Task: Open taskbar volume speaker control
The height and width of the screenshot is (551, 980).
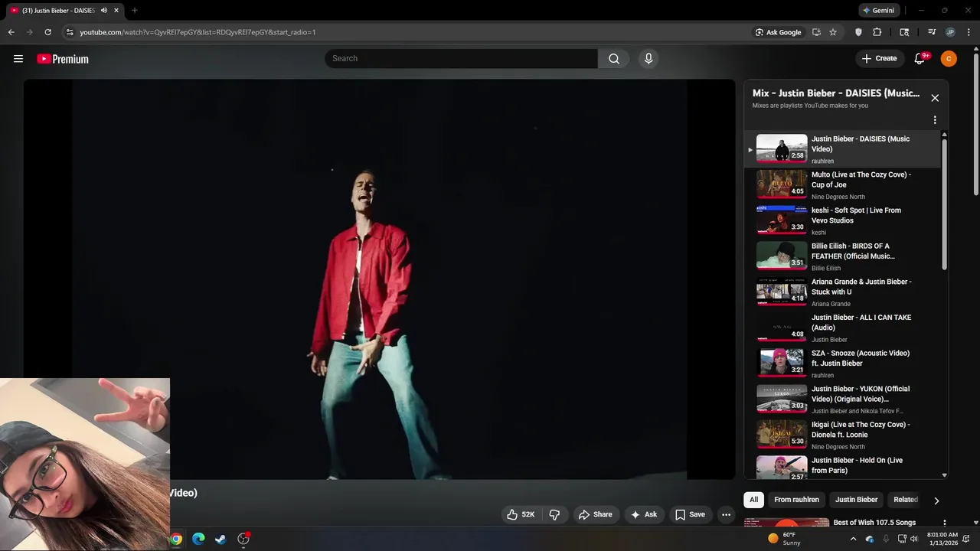Action: click(914, 539)
